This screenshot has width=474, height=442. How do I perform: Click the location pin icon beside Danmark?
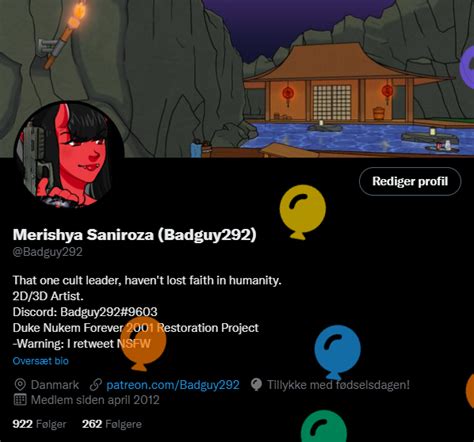[x=20, y=385]
